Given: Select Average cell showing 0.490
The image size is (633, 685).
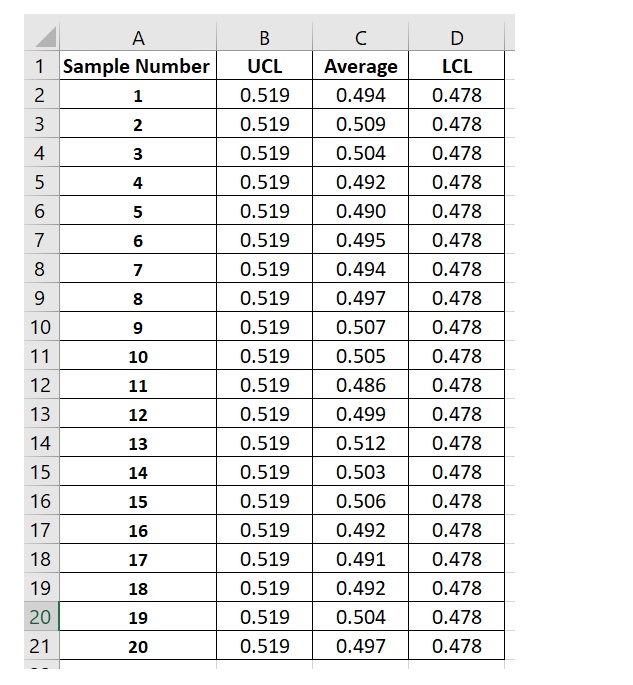Looking at the screenshot, I should 360,211.
